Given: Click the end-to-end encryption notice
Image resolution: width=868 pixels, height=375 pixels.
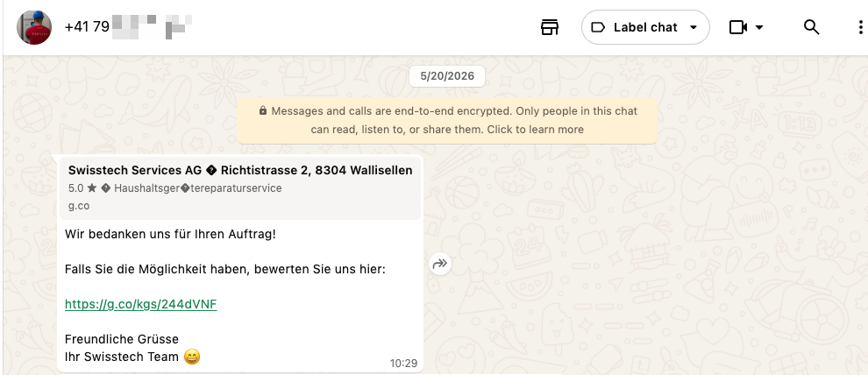Looking at the screenshot, I should (447, 121).
